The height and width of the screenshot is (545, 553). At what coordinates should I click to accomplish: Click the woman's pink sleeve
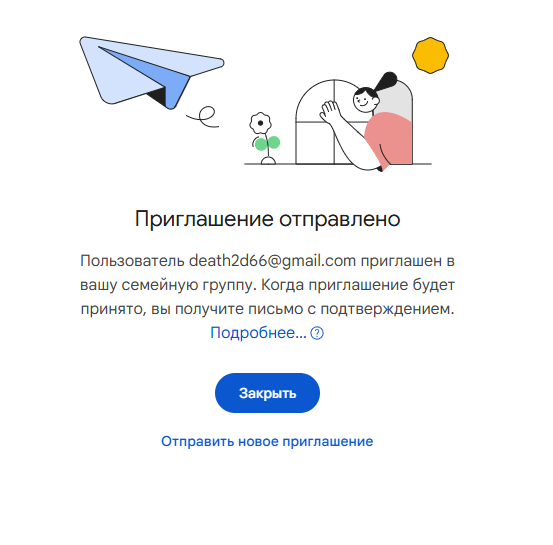tap(388, 139)
